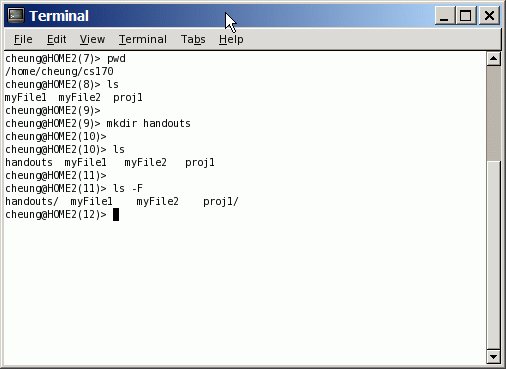
Task: Click the scrollbar up arrow
Action: pyautogui.click(x=493, y=59)
